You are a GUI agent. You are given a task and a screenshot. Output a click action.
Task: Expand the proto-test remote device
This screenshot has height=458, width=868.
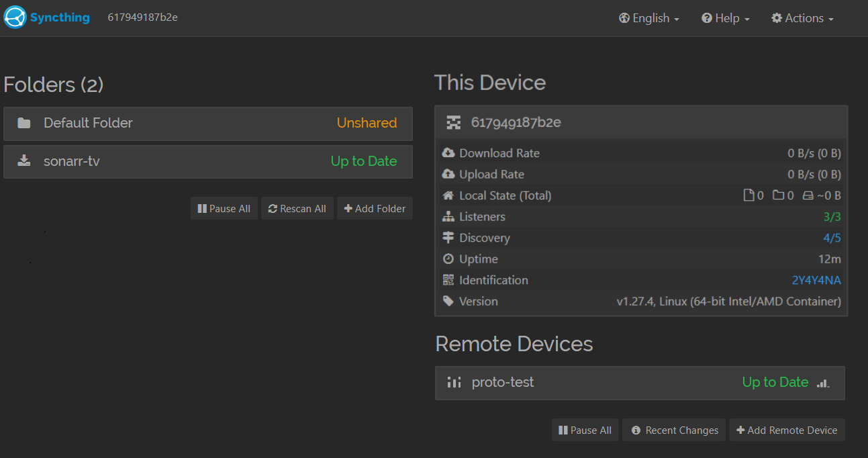pyautogui.click(x=640, y=383)
